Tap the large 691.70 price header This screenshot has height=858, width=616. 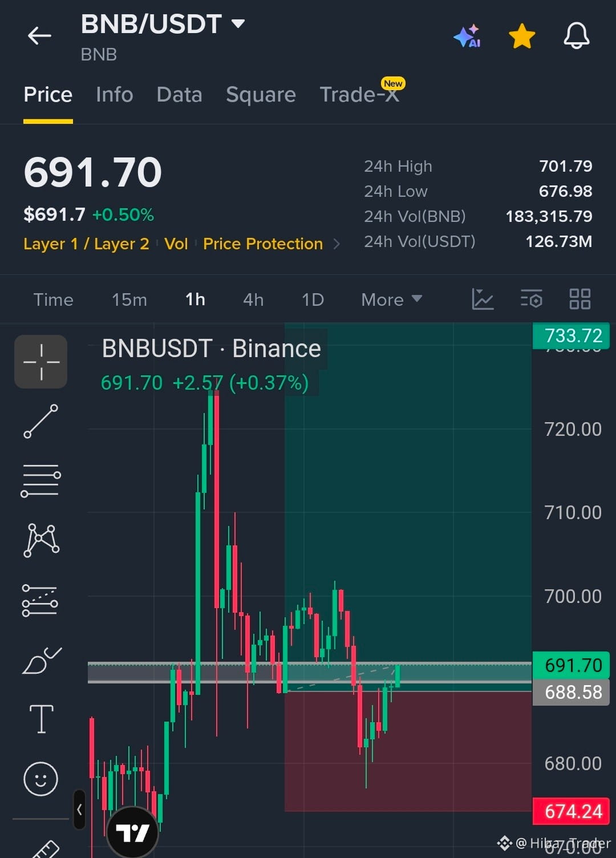pyautogui.click(x=93, y=172)
